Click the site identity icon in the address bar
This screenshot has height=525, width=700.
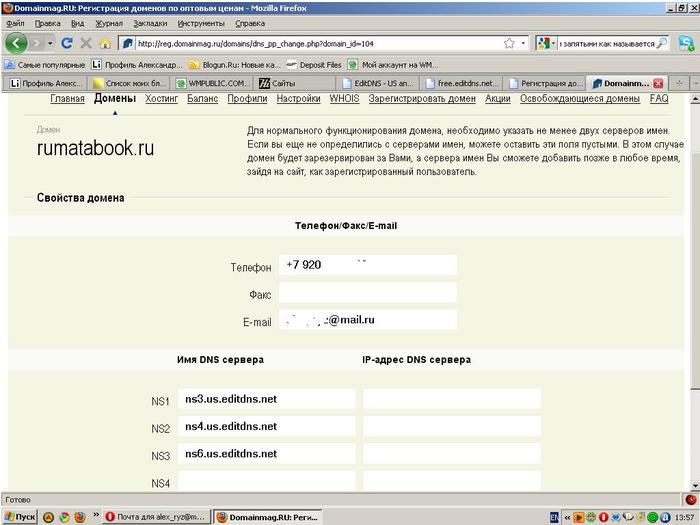click(127, 43)
